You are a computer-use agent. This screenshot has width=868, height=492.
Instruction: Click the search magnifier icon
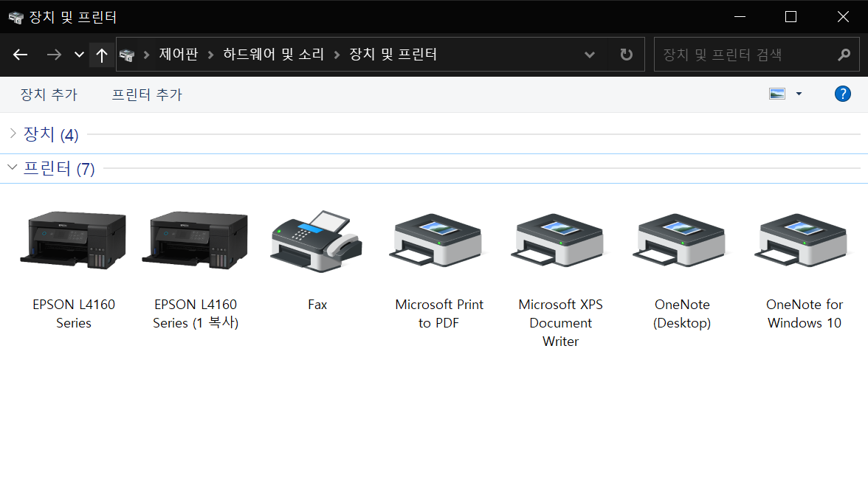[x=844, y=55]
